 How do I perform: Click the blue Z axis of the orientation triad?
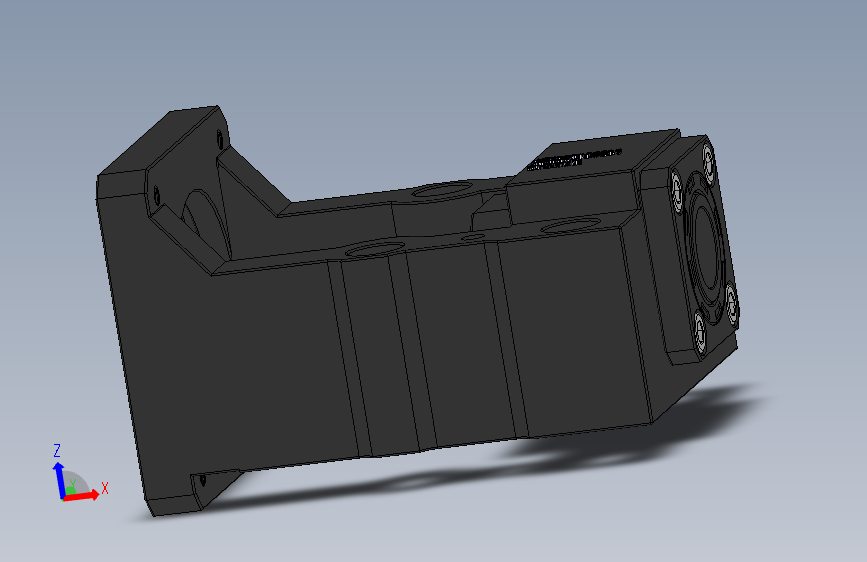click(58, 480)
